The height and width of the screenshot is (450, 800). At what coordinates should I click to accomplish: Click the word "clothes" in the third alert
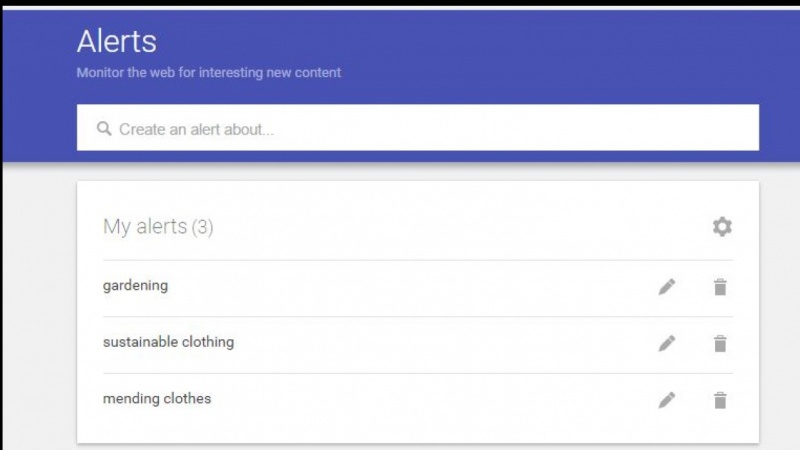[187, 398]
